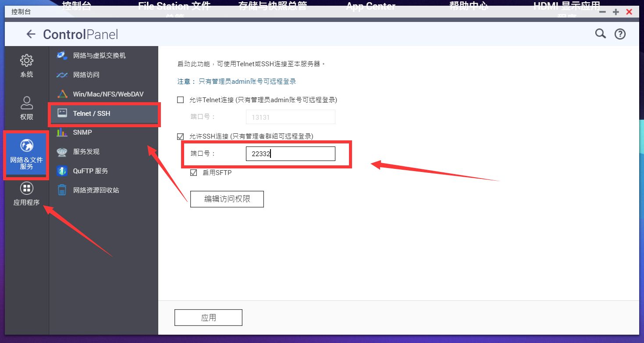644x343 pixels.
Task: Close the 控制台 window
Action: pyautogui.click(x=629, y=12)
